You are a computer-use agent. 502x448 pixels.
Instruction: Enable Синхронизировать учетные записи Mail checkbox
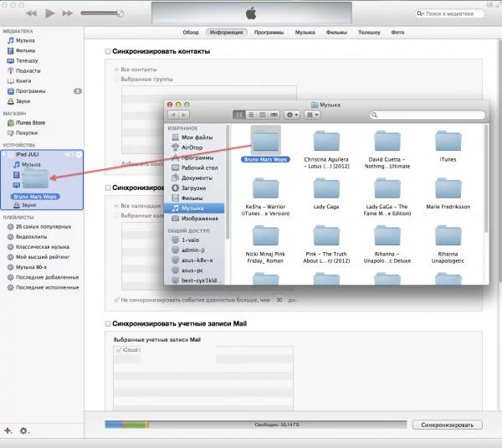pyautogui.click(x=108, y=324)
